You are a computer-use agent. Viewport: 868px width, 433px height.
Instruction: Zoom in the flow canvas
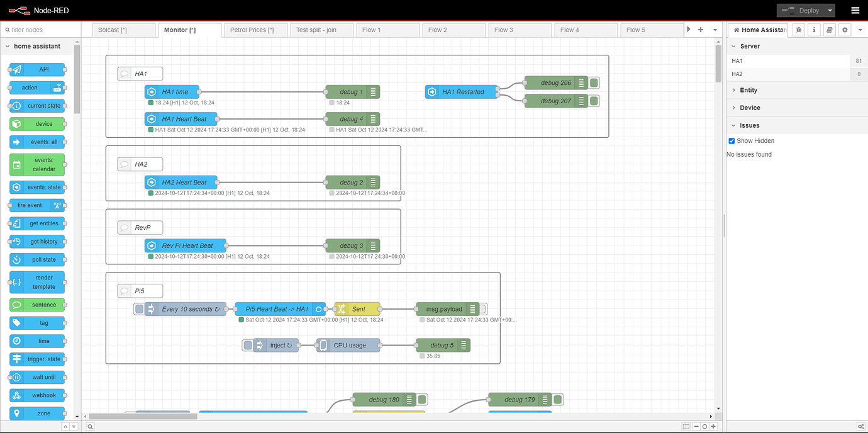point(713,427)
